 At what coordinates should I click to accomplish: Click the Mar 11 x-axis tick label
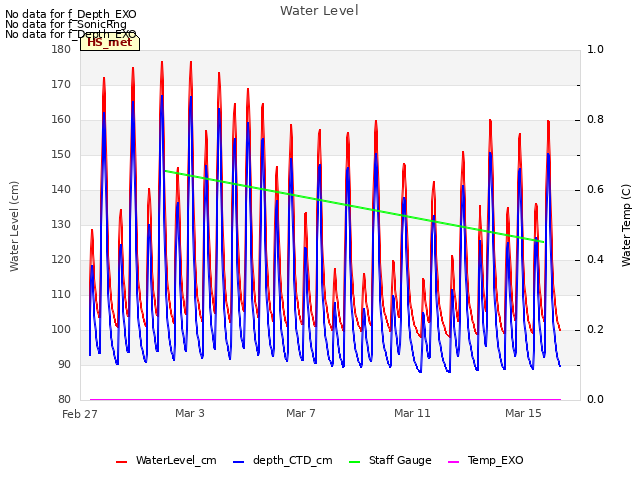click(412, 413)
